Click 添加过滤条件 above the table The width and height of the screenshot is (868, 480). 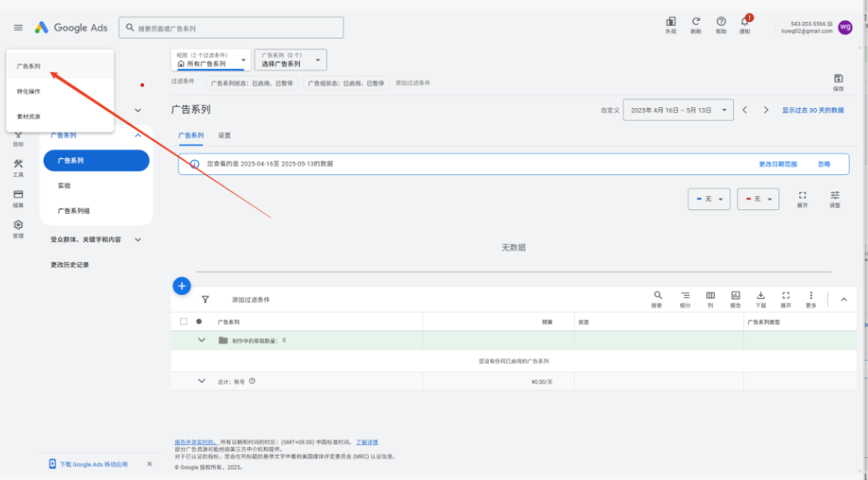click(x=251, y=300)
